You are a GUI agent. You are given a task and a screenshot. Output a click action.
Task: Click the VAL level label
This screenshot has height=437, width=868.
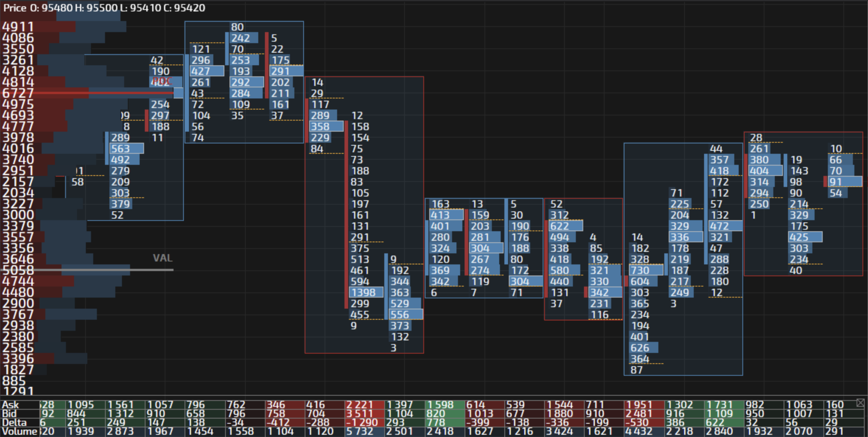(x=162, y=258)
